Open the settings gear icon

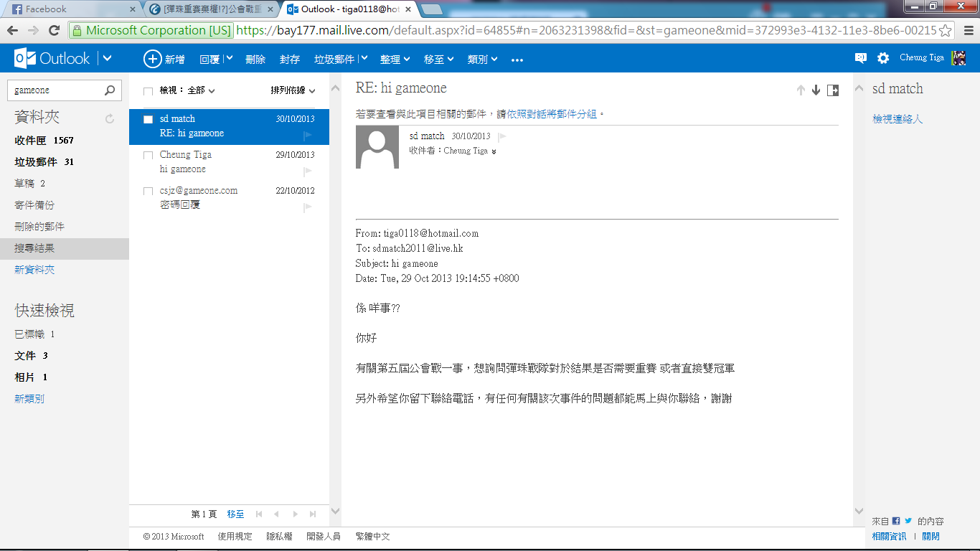[x=883, y=59]
